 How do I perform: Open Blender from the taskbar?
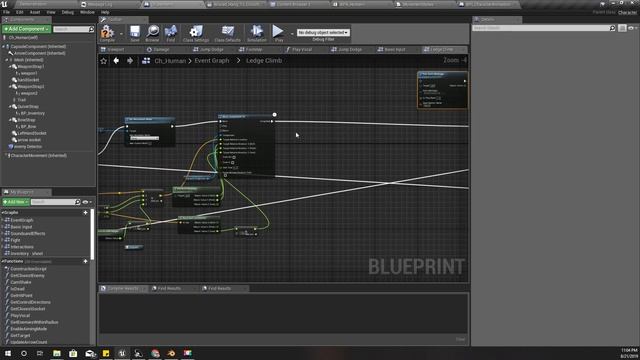pyautogui.click(x=171, y=353)
